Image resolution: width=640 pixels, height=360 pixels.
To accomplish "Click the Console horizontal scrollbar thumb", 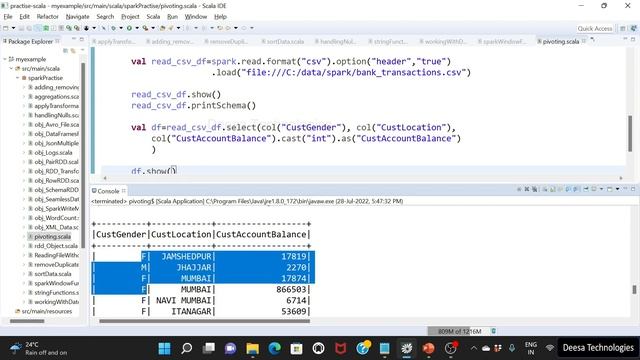I will click(204, 321).
